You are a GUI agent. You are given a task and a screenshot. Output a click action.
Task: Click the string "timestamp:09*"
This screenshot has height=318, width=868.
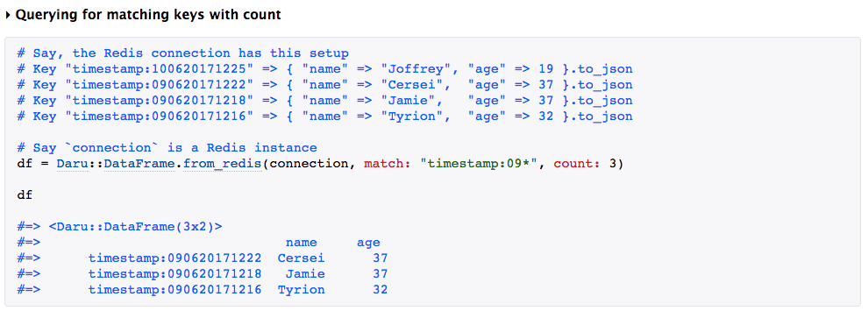point(480,164)
